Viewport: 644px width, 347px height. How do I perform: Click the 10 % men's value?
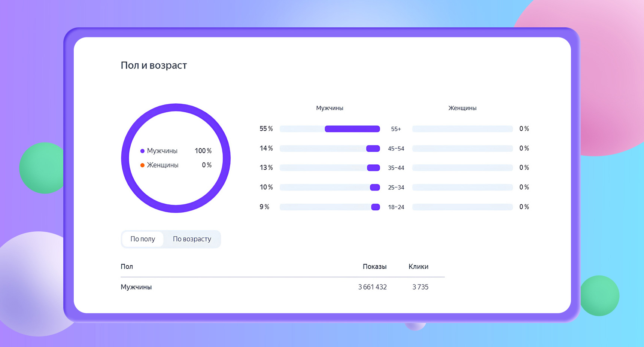click(266, 187)
